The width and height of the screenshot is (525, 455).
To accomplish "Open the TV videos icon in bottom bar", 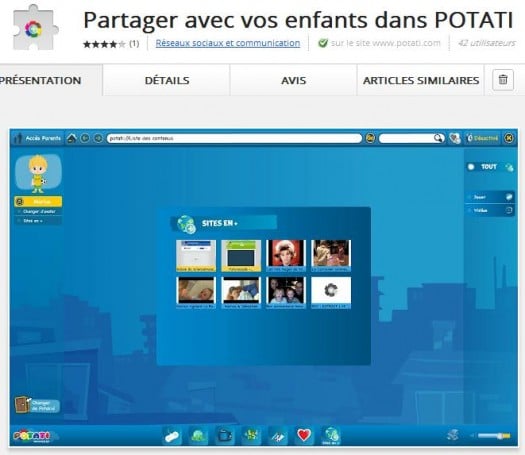I will coord(224,436).
